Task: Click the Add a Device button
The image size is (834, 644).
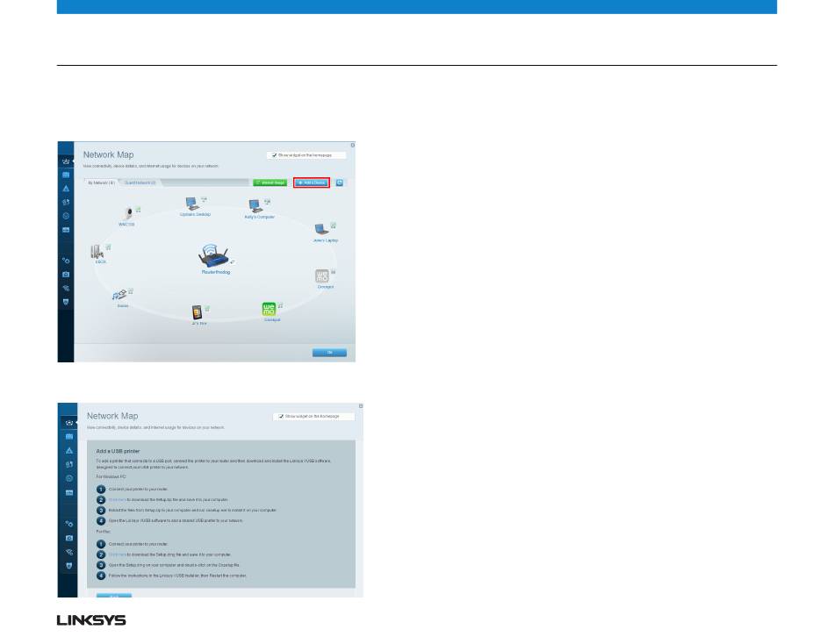Action: coord(311,182)
